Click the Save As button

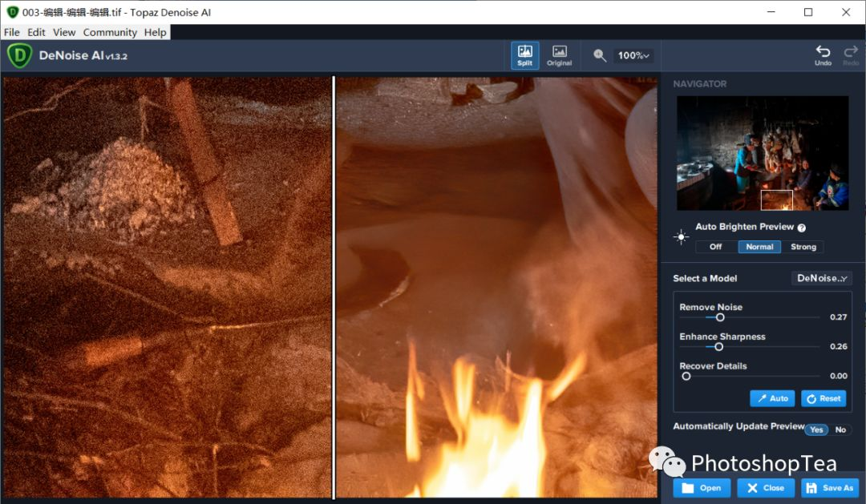tap(830, 488)
